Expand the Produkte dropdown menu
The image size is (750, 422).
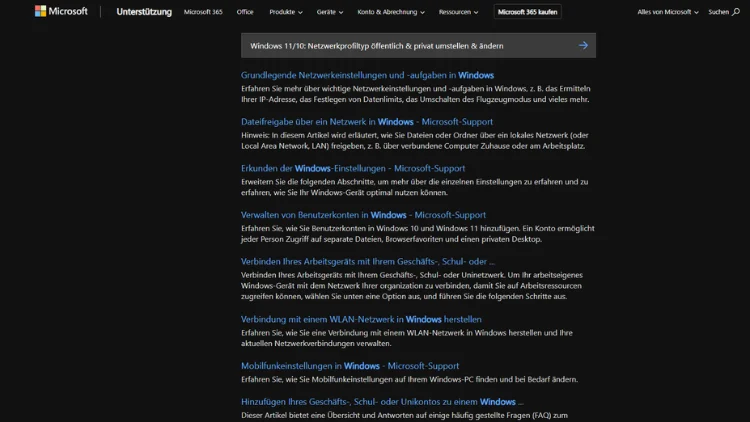click(x=286, y=12)
